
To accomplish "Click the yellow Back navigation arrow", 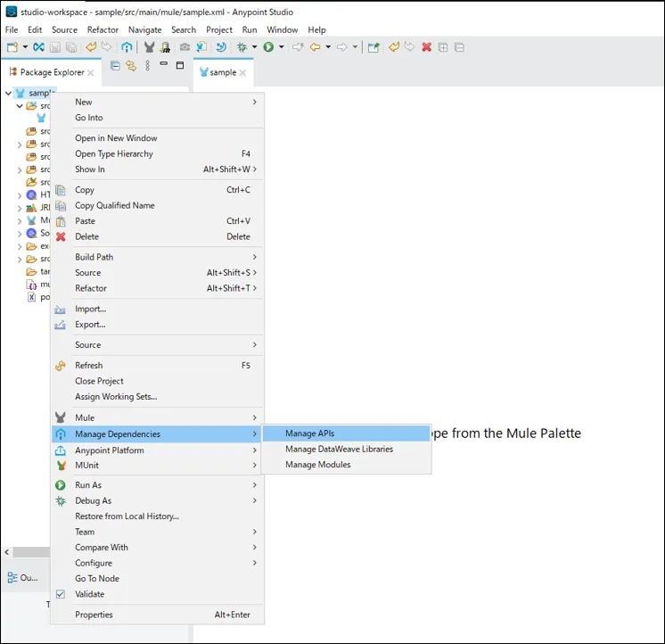I will tap(315, 47).
